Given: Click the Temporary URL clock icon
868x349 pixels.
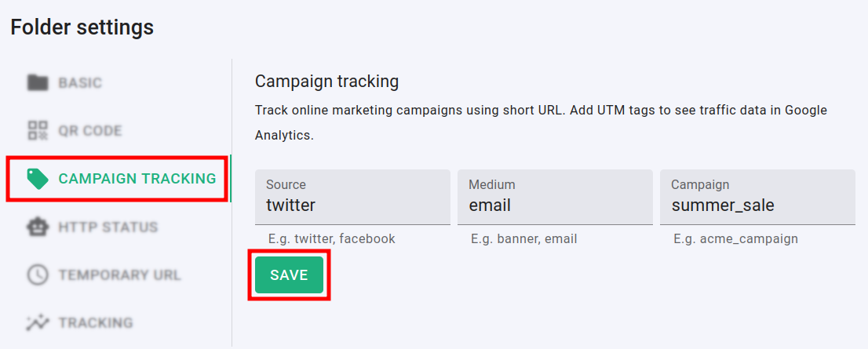Looking at the screenshot, I should pos(38,275).
